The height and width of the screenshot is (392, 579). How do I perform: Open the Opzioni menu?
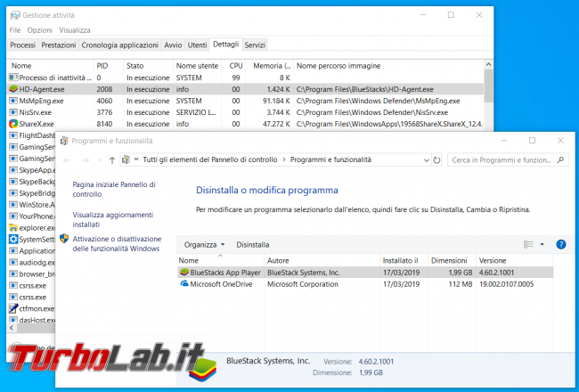[x=40, y=30]
